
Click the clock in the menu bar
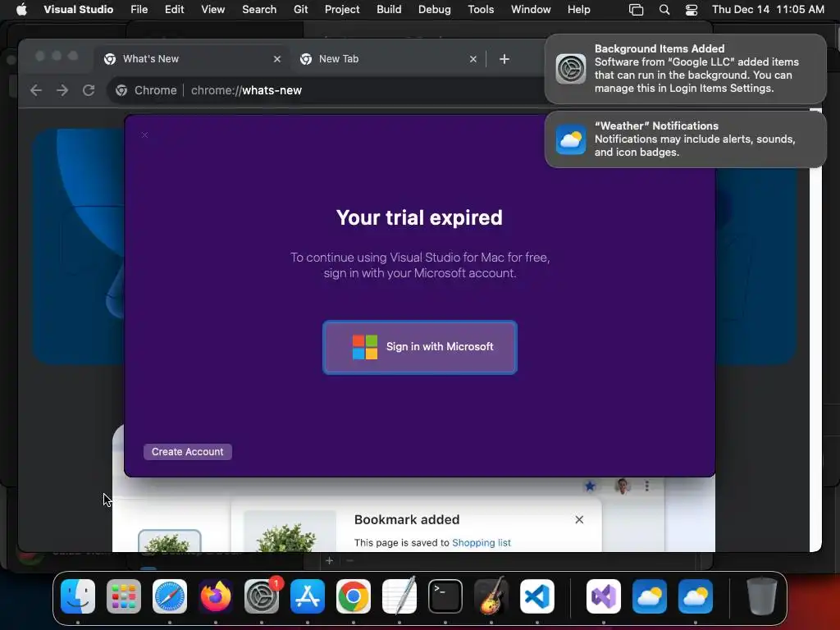pyautogui.click(x=768, y=9)
